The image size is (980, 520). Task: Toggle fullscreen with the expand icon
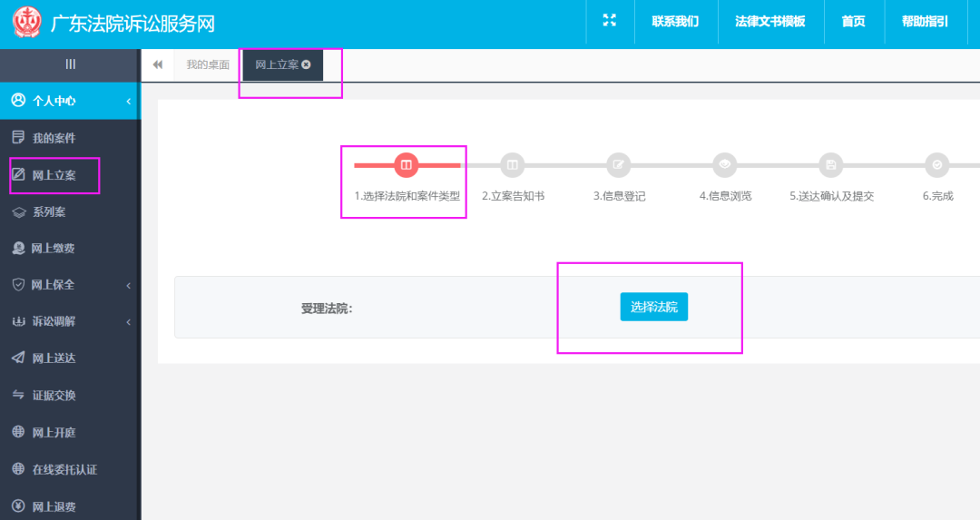coord(610,21)
